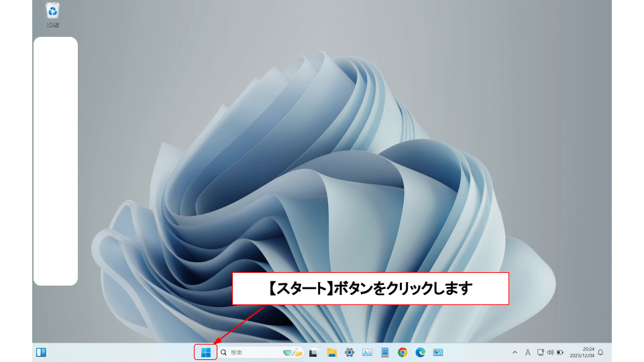Open the performance monitor taskbar app
644x362 pixels.
[x=367, y=352]
